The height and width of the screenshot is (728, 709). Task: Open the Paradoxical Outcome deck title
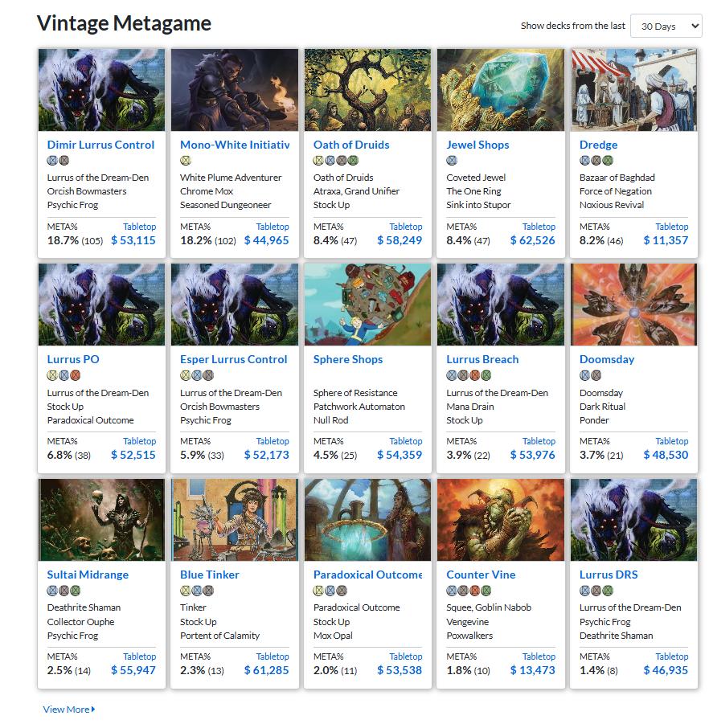click(x=367, y=575)
